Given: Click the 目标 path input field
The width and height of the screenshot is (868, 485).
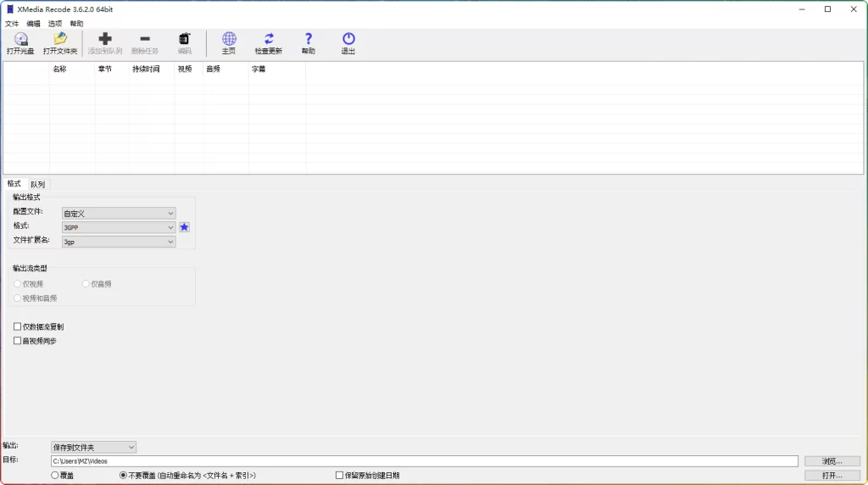Looking at the screenshot, I should pos(424,461).
